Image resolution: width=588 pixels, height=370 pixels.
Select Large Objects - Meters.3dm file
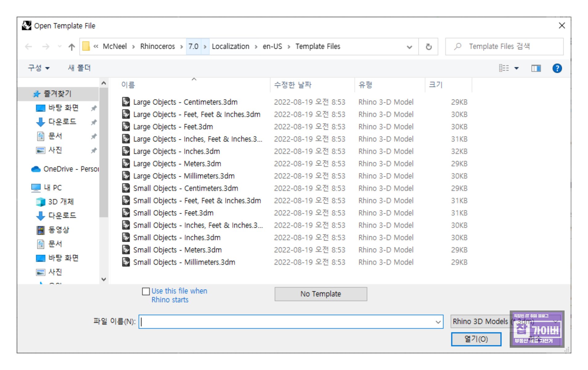point(177,164)
